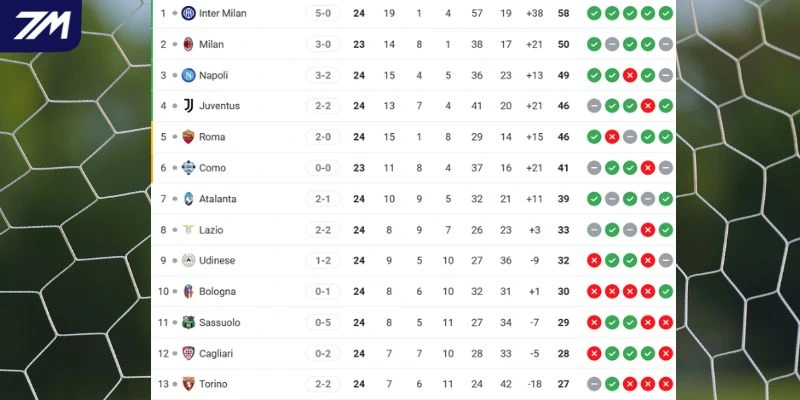The width and height of the screenshot is (800, 400).
Task: Click Napoli's red loss form indicator
Action: click(630, 75)
